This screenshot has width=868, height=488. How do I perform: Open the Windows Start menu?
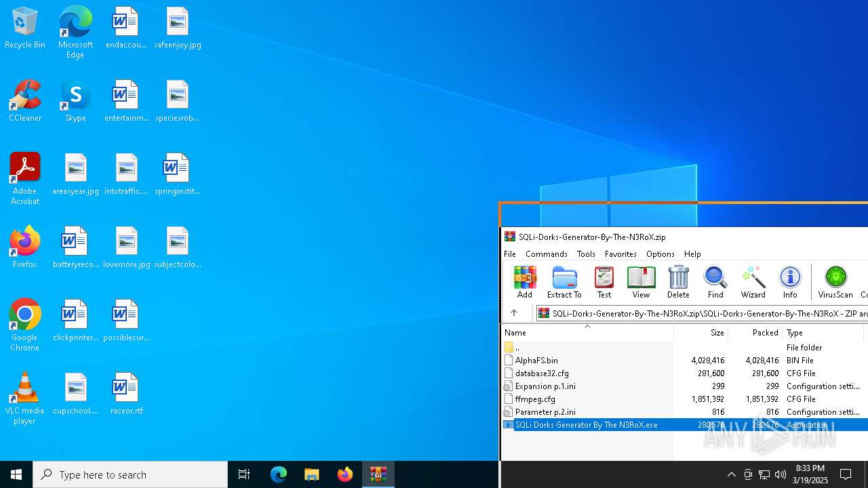coord(16,474)
